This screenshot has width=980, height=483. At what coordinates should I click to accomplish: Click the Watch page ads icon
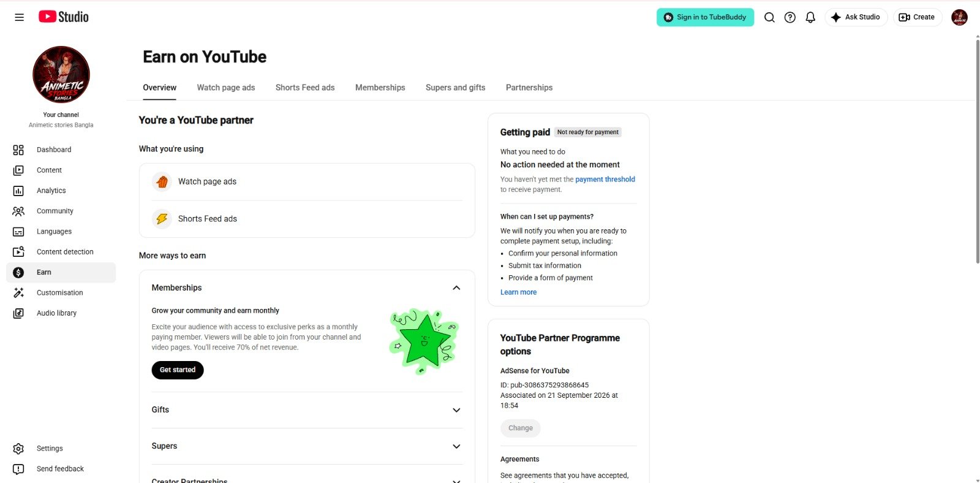point(162,182)
